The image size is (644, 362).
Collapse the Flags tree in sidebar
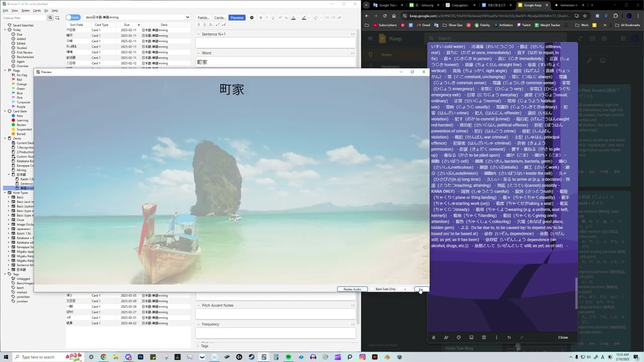[x=5, y=70]
